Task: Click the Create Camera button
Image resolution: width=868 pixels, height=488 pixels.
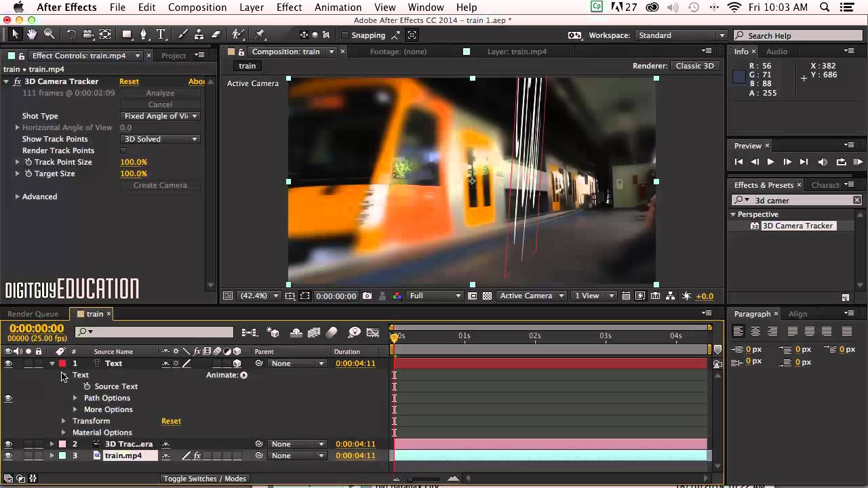Action: pos(160,185)
